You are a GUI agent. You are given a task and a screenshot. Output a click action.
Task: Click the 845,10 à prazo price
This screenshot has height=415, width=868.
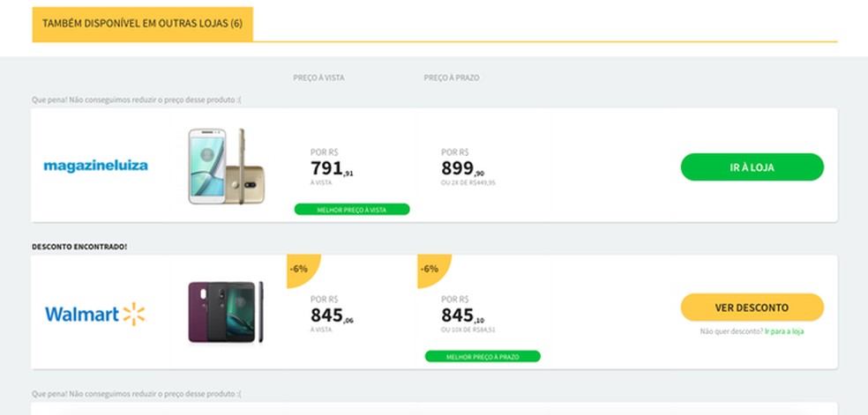462,315
